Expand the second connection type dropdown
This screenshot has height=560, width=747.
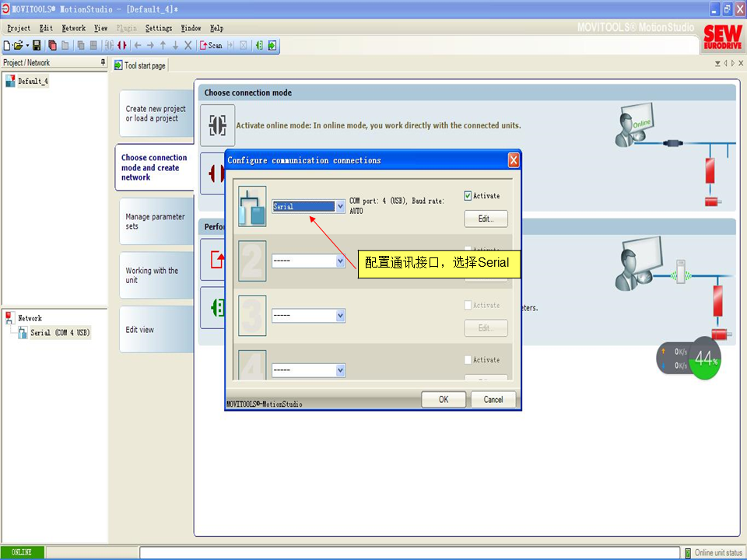point(340,261)
